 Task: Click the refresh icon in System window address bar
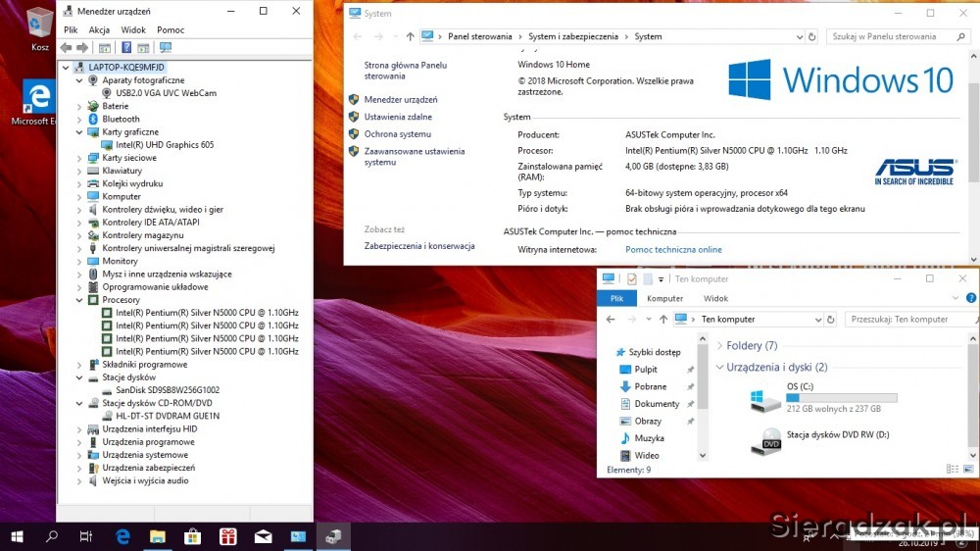(x=811, y=37)
